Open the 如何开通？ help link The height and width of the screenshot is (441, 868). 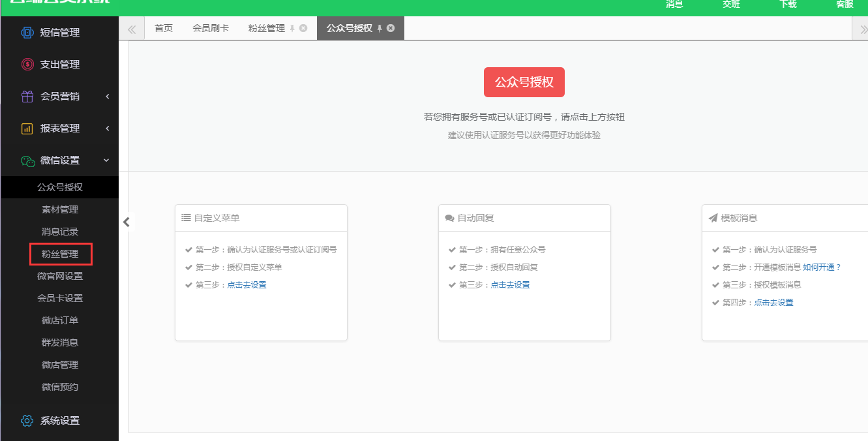click(x=822, y=267)
